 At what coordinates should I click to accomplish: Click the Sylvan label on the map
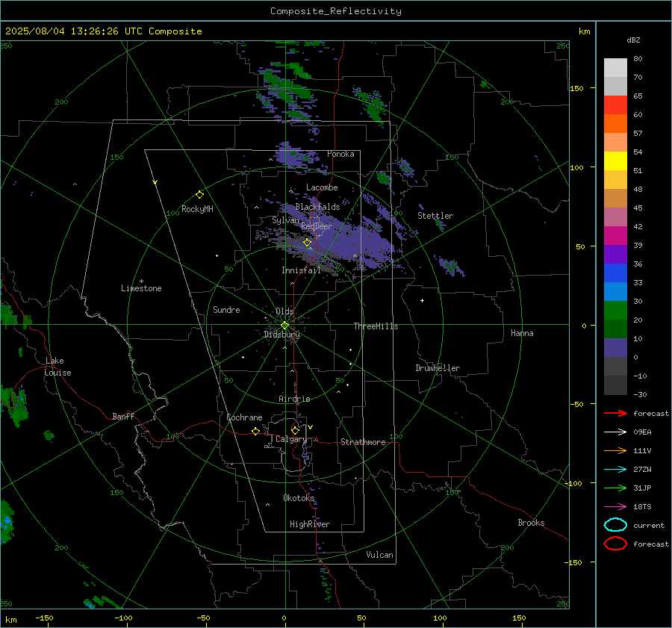point(285,220)
